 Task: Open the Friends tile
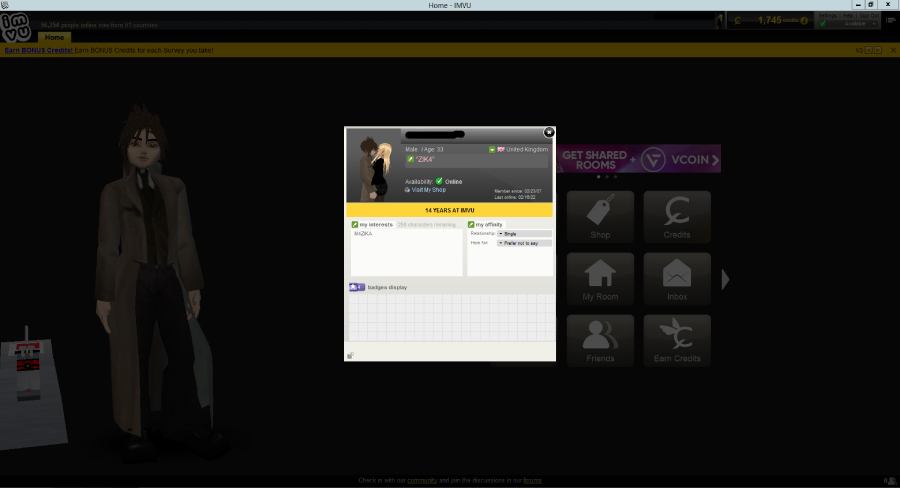coord(600,341)
